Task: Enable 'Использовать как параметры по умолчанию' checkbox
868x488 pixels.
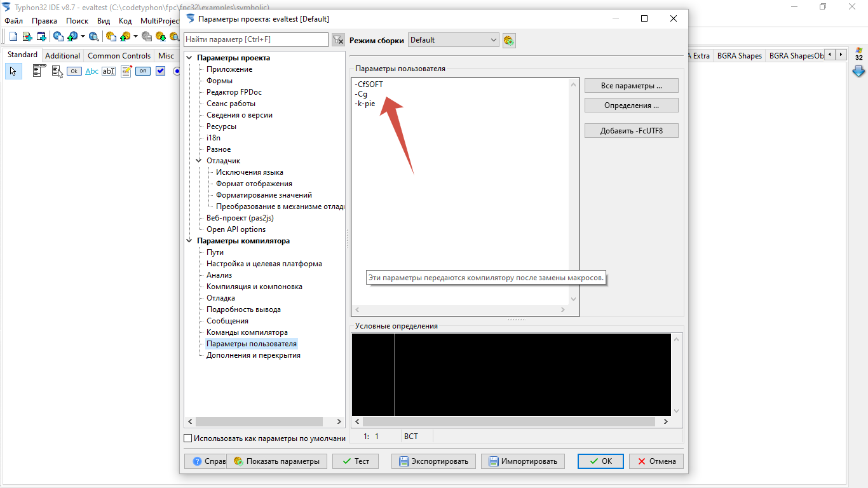Action: pyautogui.click(x=187, y=438)
